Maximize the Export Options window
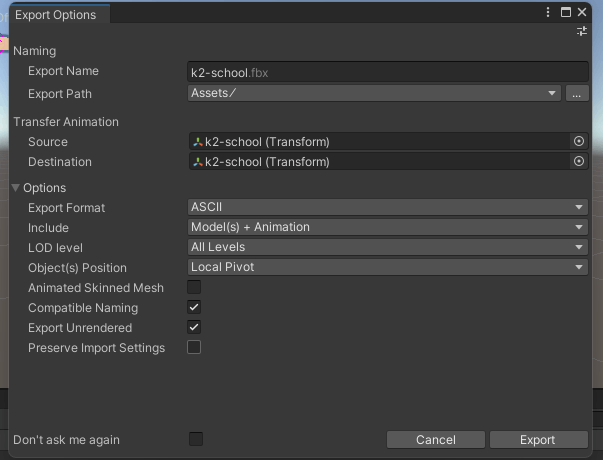Viewport: 603px width, 460px height. coord(566,12)
